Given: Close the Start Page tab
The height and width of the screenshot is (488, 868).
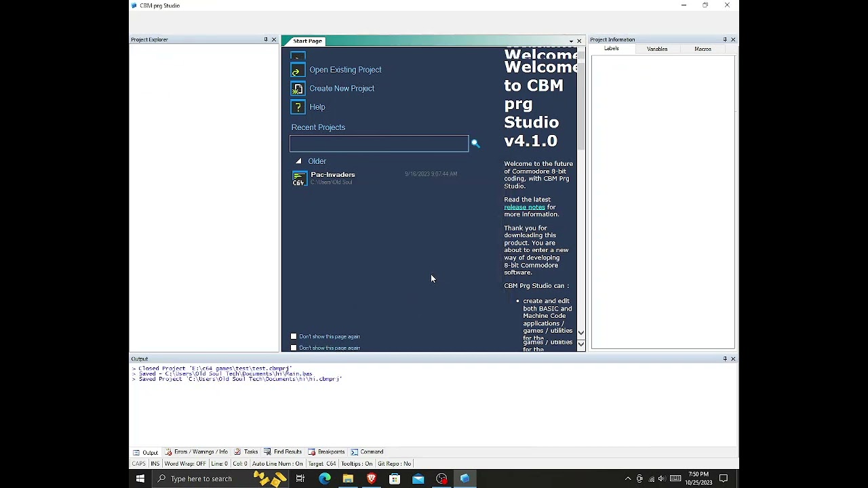Looking at the screenshot, I should pos(579,41).
